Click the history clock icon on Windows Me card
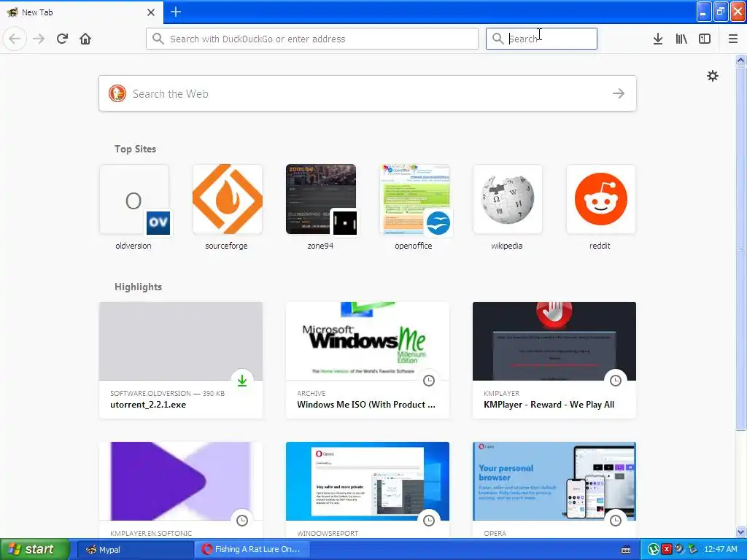The width and height of the screenshot is (747, 560). (429, 381)
